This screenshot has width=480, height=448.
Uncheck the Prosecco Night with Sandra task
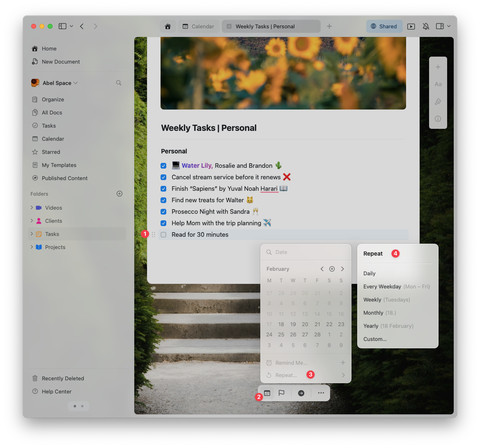click(x=163, y=211)
